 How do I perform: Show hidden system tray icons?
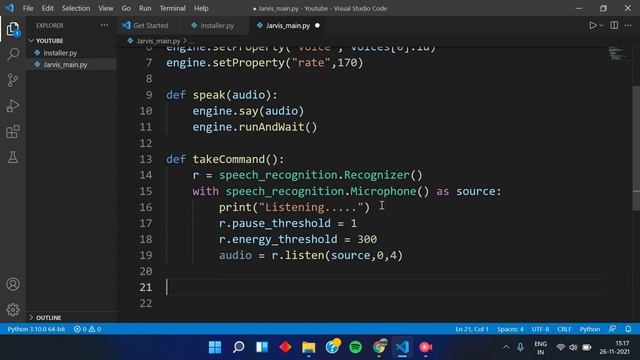tap(506, 347)
